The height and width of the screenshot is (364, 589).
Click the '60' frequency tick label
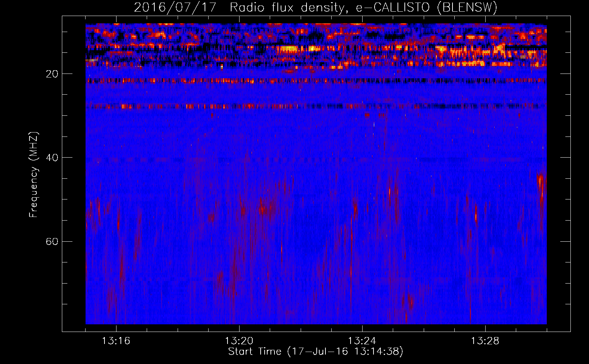pyautogui.click(x=52, y=241)
